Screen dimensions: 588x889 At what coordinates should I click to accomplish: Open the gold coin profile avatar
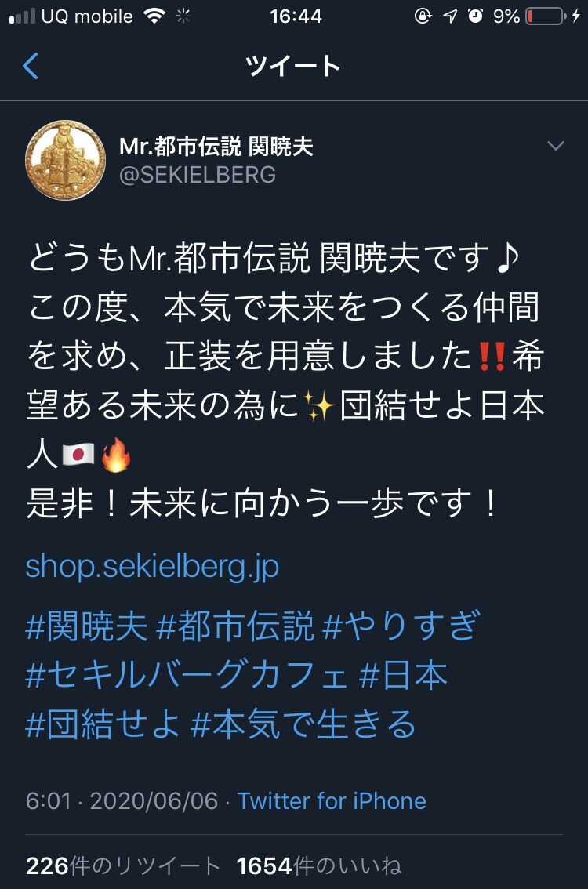pos(66,160)
